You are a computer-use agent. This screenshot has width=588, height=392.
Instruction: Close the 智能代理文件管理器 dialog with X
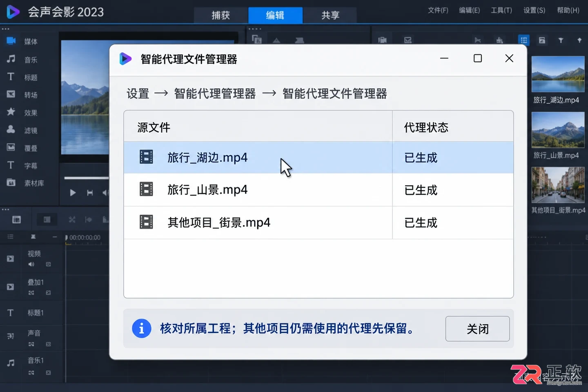509,58
